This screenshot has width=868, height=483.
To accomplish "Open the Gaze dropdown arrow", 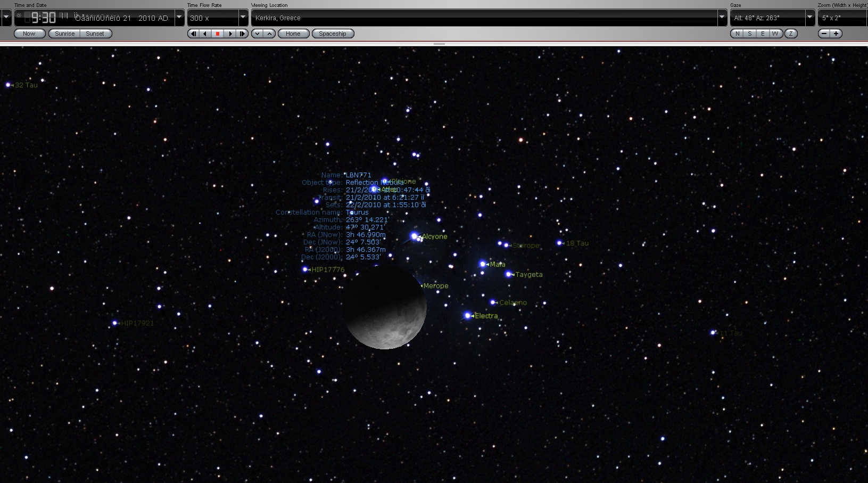I will pyautogui.click(x=809, y=18).
